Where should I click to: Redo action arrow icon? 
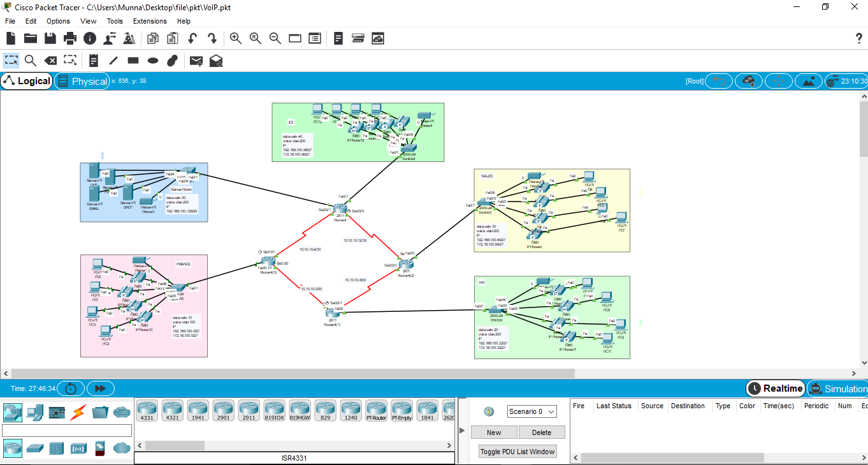(212, 38)
